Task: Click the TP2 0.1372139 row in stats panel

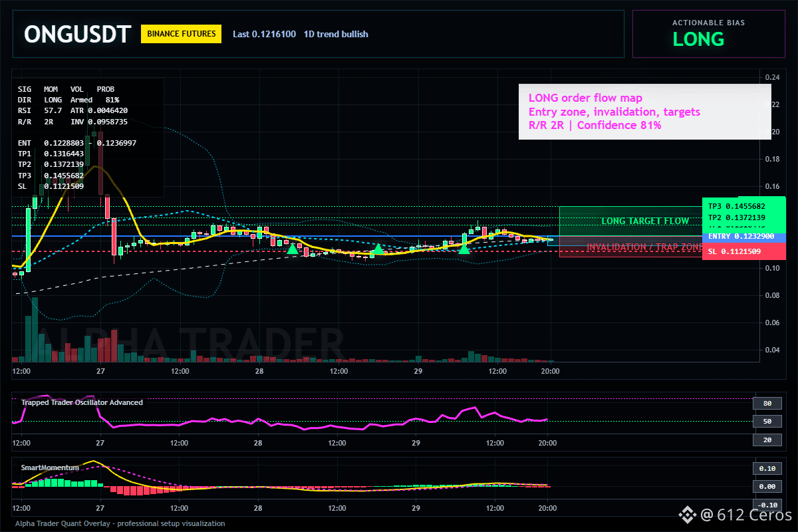Action: (51, 164)
